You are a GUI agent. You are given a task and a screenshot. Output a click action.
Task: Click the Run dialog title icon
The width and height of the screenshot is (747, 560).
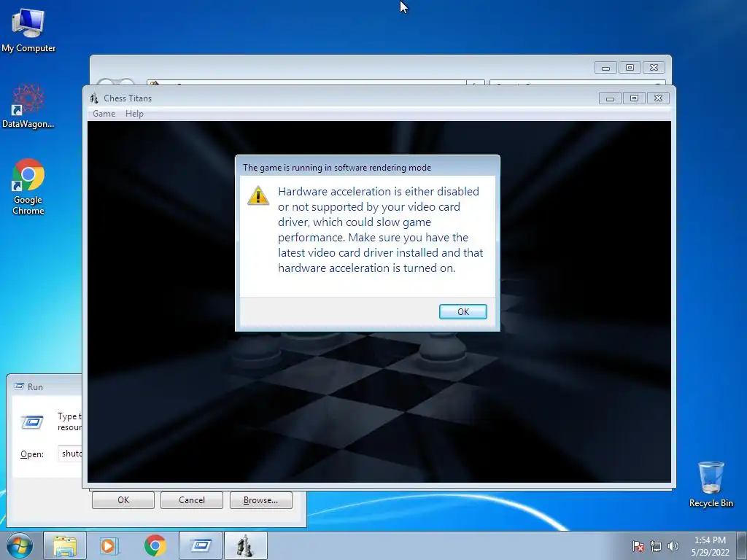19,386
